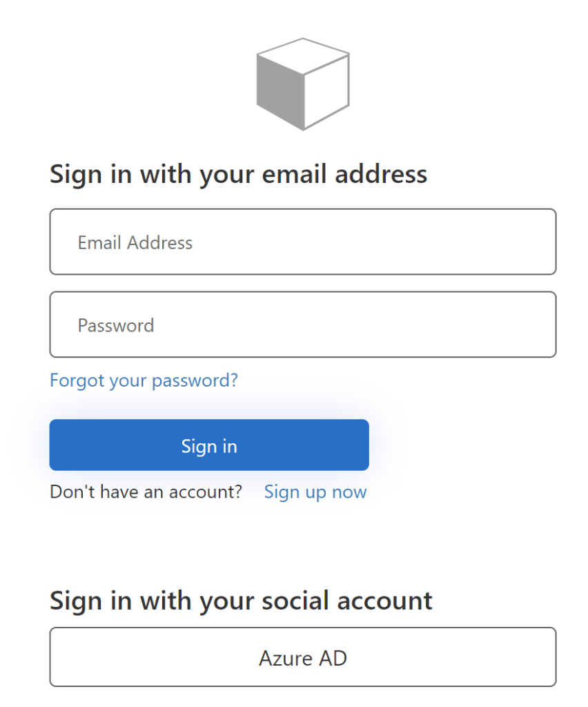588x707 pixels.
Task: Follow the "Sign up now" link
Action: click(x=315, y=492)
